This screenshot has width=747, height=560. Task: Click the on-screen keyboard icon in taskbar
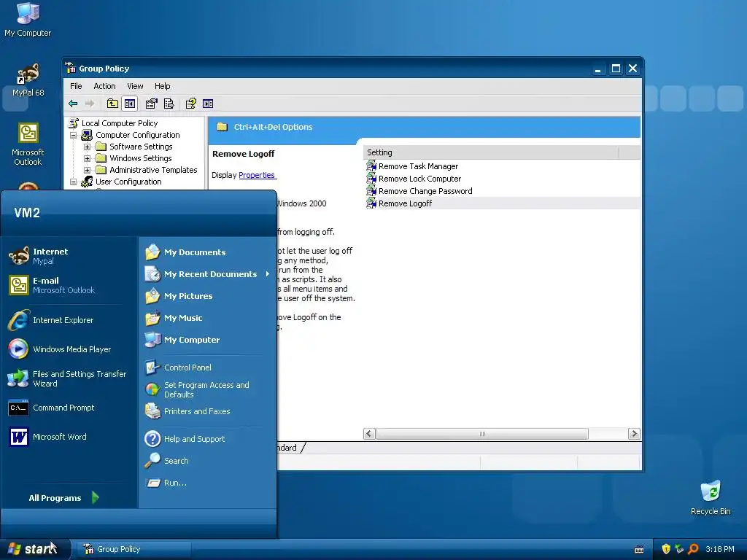tap(639, 550)
